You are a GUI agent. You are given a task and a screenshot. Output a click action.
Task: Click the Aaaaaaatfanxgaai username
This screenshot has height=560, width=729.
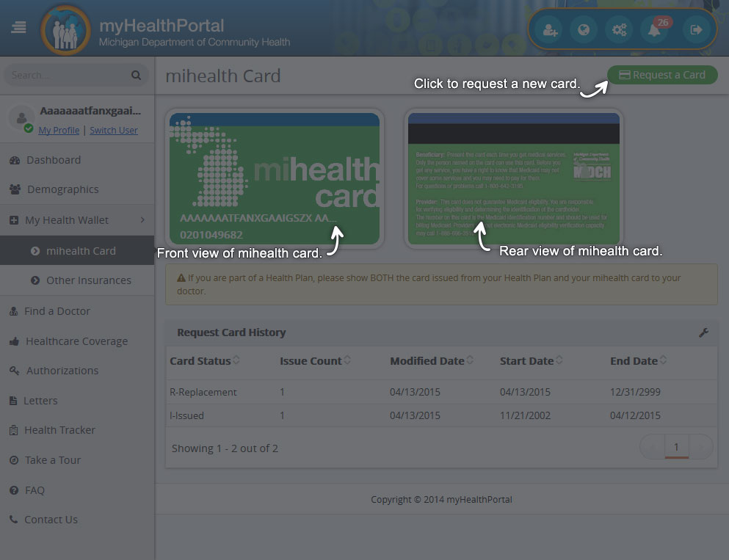pos(90,111)
